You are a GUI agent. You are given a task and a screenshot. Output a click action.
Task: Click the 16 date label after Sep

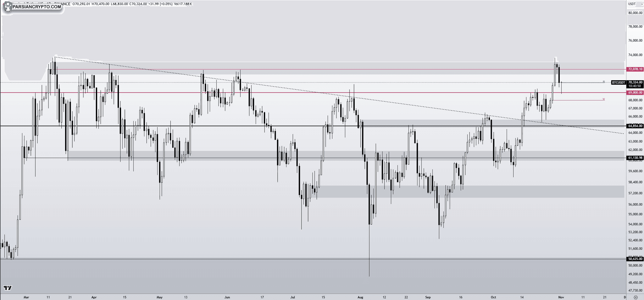click(461, 297)
